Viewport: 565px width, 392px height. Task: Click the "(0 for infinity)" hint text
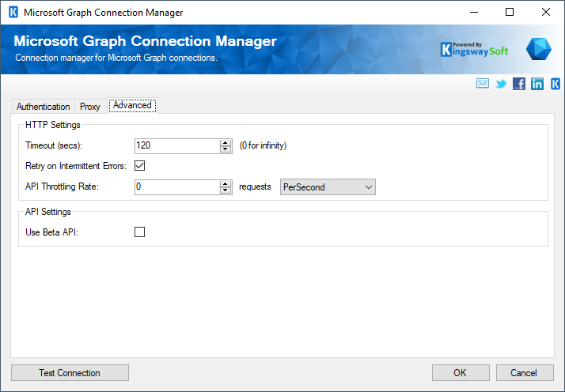[263, 145]
